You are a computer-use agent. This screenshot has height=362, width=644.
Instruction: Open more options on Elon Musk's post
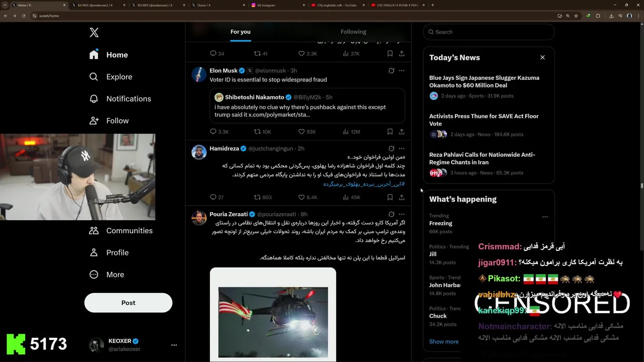(401, 71)
